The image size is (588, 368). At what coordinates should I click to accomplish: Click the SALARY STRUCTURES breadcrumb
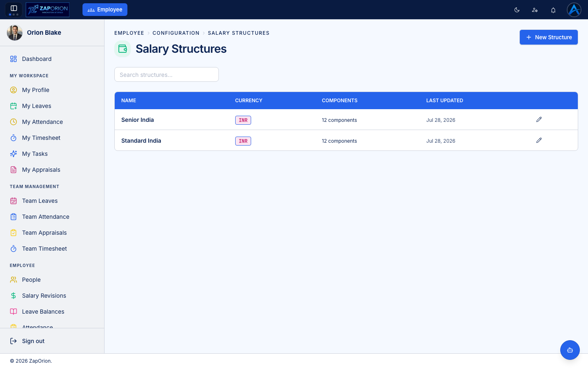click(238, 33)
